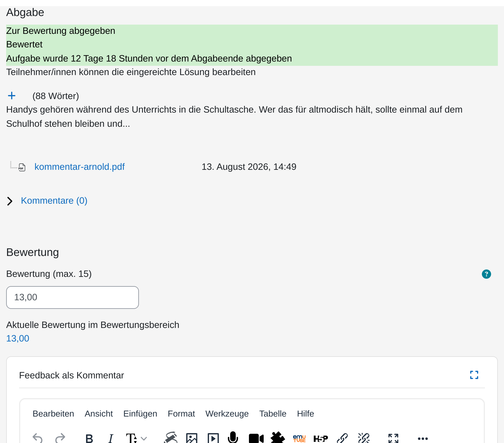Open the Werkzeuge menu
This screenshot has height=443, width=504.
point(227,414)
